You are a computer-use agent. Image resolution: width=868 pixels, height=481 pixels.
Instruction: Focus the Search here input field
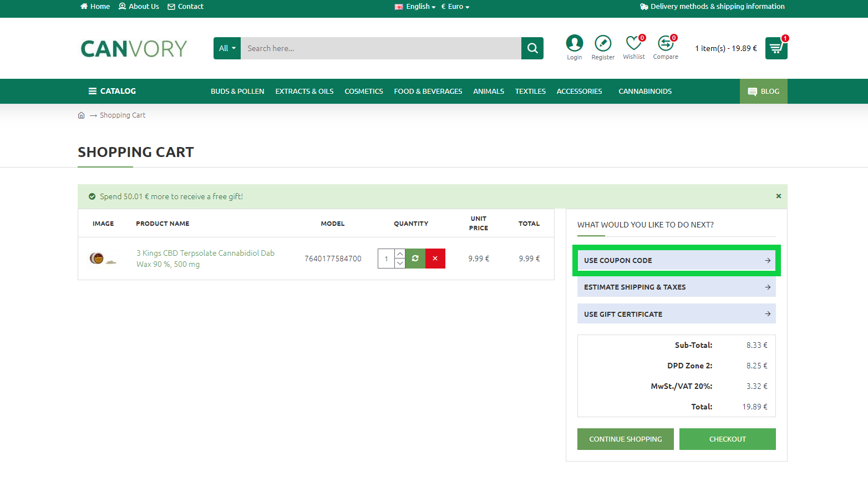381,48
